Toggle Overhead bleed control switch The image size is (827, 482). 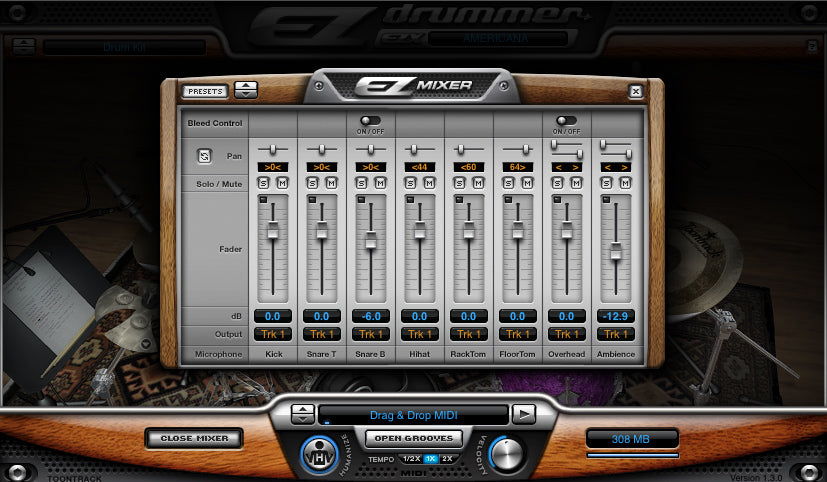pyautogui.click(x=566, y=121)
